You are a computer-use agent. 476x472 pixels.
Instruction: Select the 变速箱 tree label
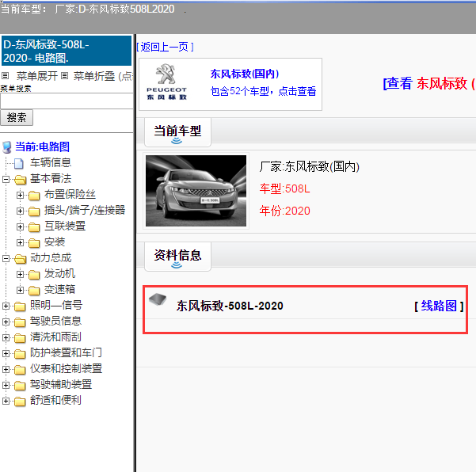coord(59,289)
